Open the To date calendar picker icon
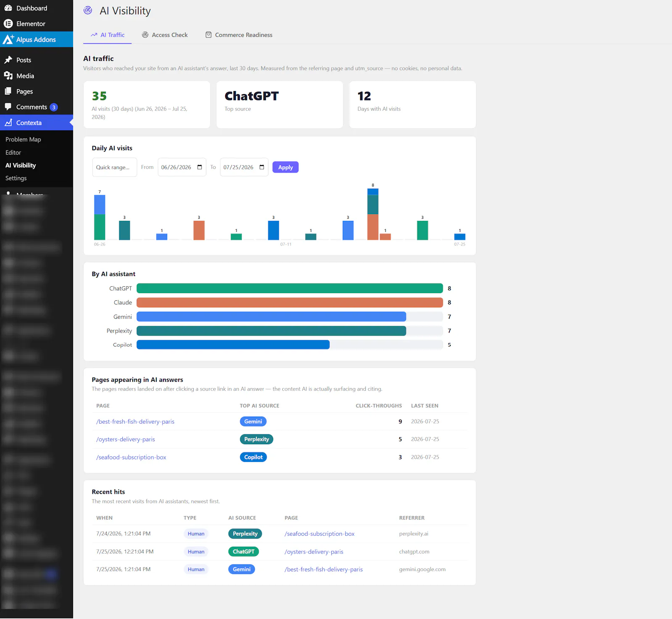This screenshot has height=619, width=672. pos(262,167)
